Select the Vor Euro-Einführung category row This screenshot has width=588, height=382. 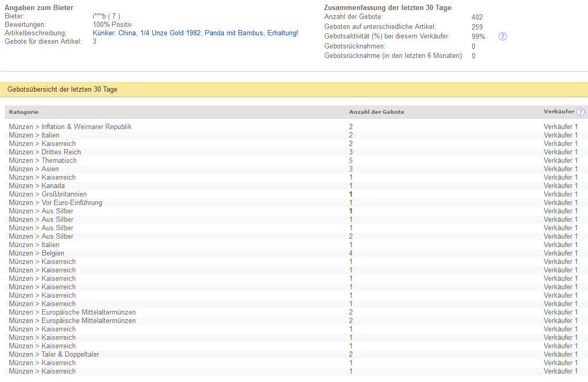(55, 203)
